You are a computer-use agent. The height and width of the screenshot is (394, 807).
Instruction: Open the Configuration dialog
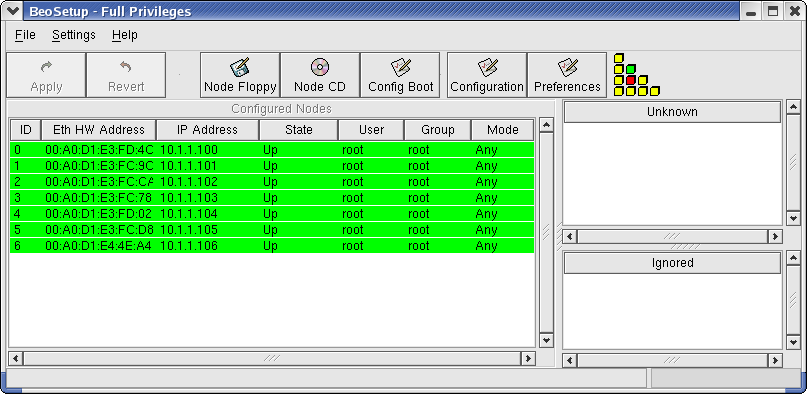[487, 75]
